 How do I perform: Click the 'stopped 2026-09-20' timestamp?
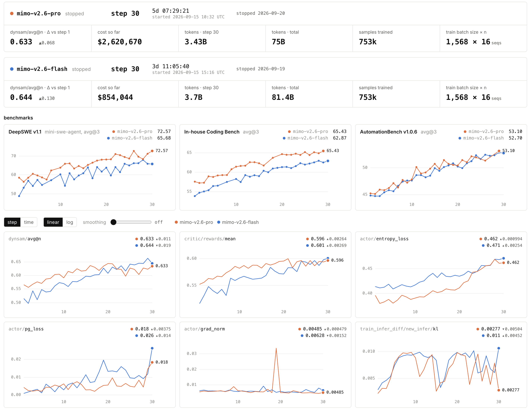pos(260,13)
